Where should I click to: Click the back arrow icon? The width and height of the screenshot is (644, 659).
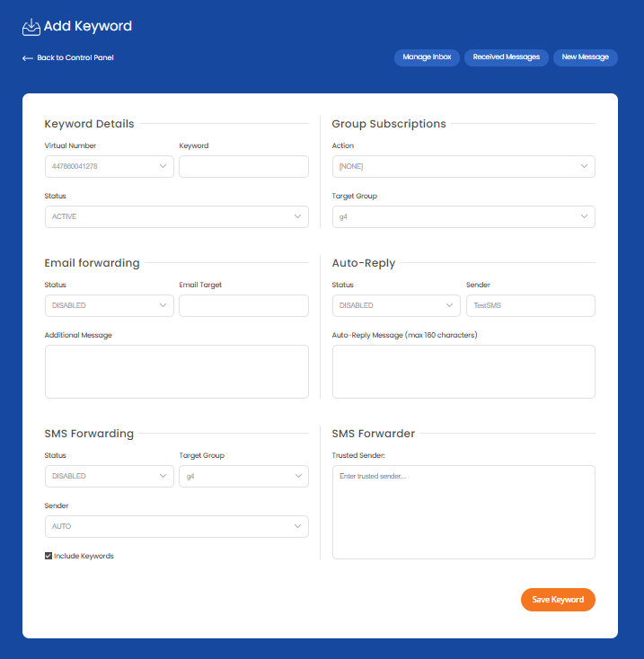pyautogui.click(x=27, y=58)
